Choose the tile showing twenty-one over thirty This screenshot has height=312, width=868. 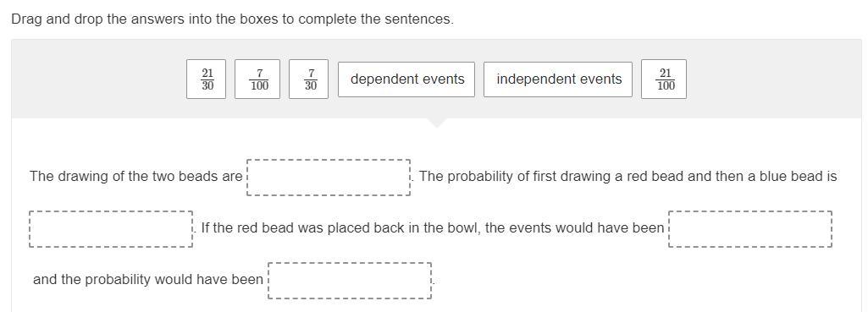207,79
